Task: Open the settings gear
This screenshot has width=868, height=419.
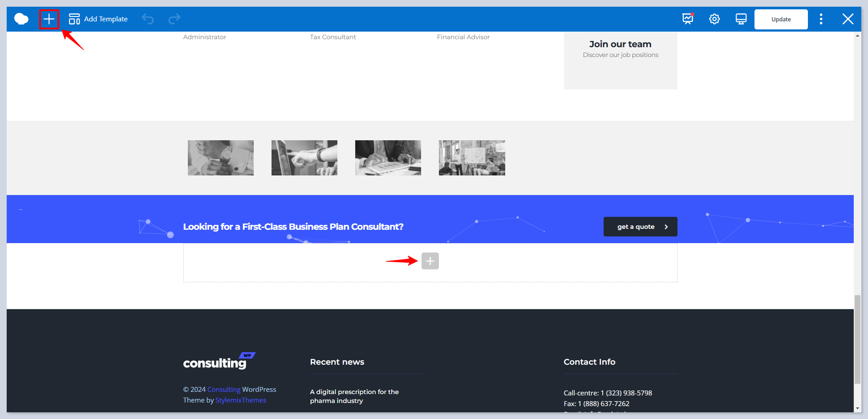Action: [714, 19]
